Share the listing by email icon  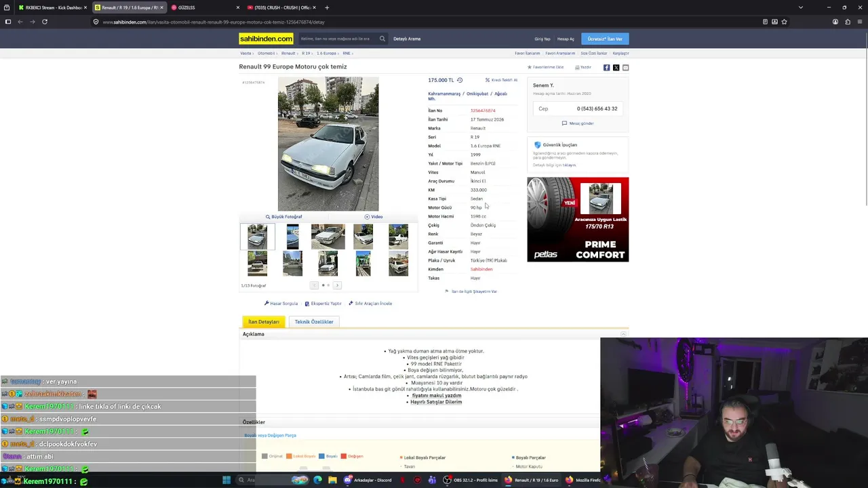click(x=625, y=68)
